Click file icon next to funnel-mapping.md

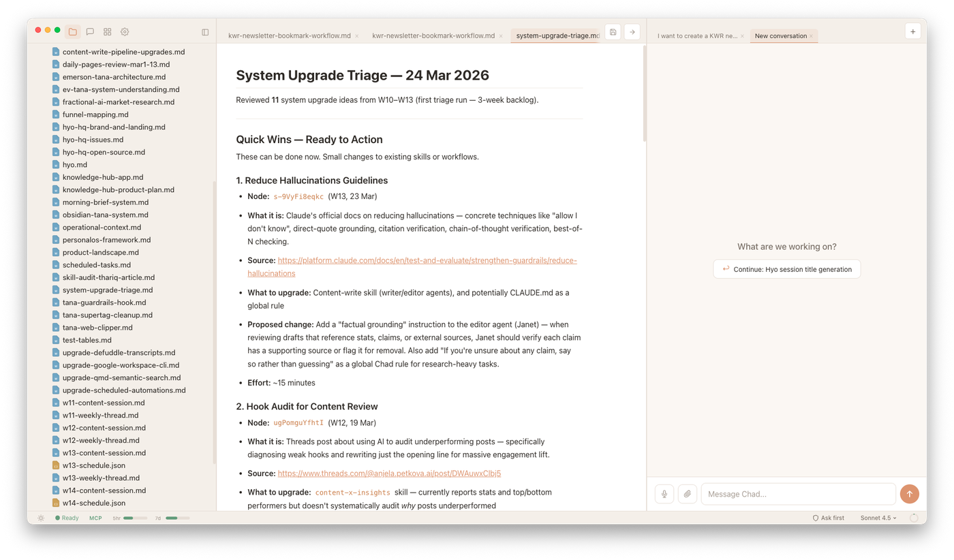[x=56, y=114]
